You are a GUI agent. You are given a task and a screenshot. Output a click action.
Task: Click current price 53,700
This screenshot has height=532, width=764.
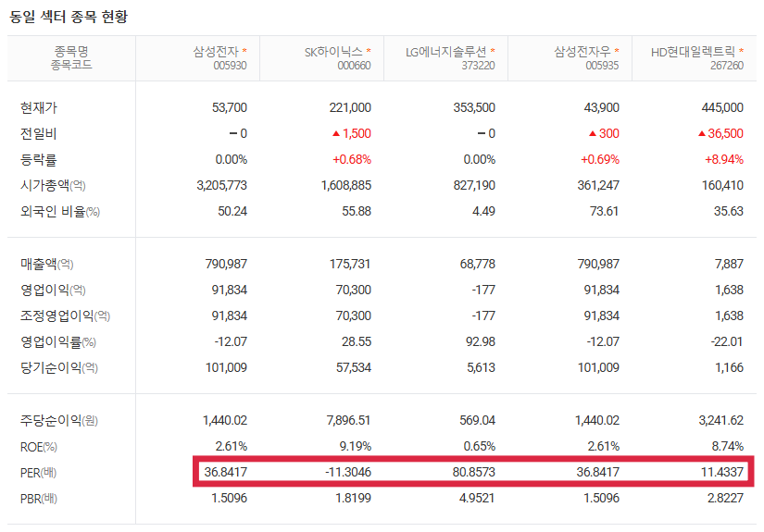230,107
